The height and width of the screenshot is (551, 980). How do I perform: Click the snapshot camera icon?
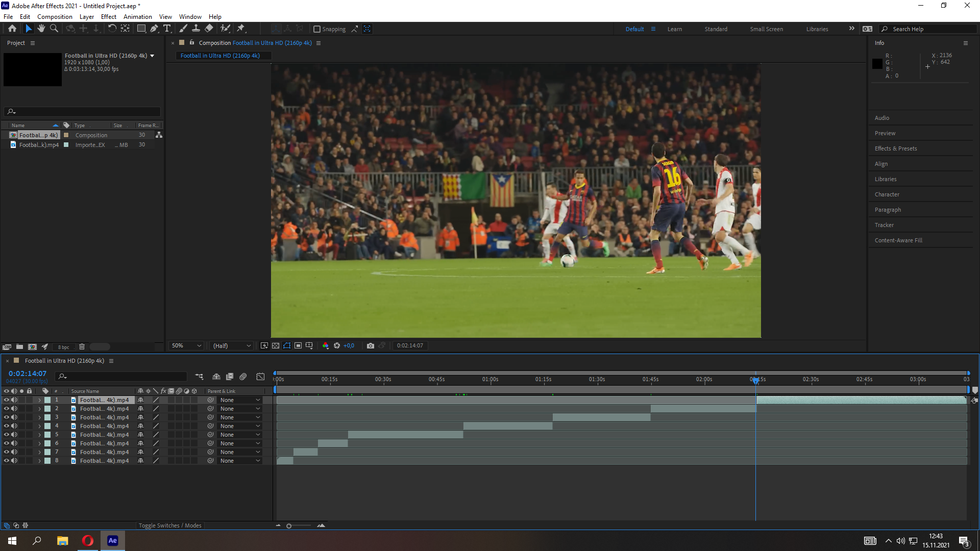[371, 346]
